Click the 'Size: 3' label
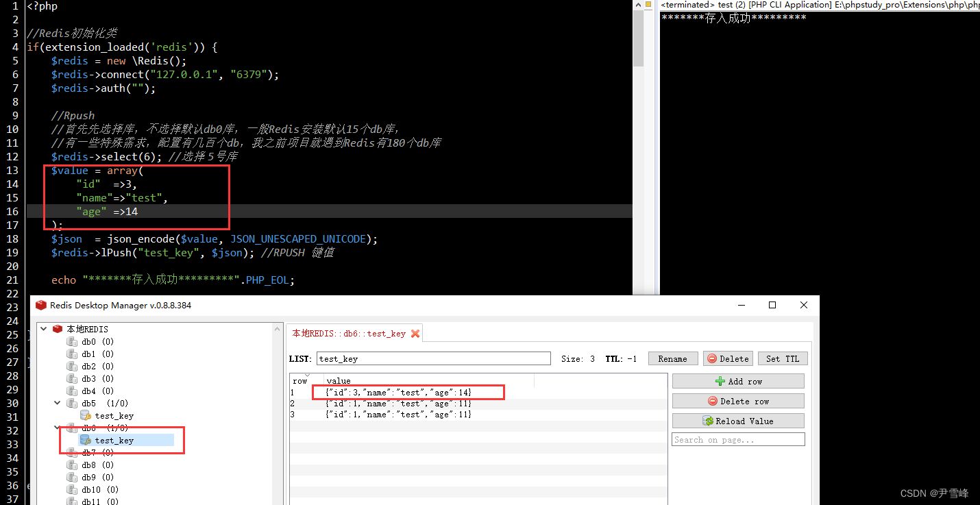 point(578,358)
